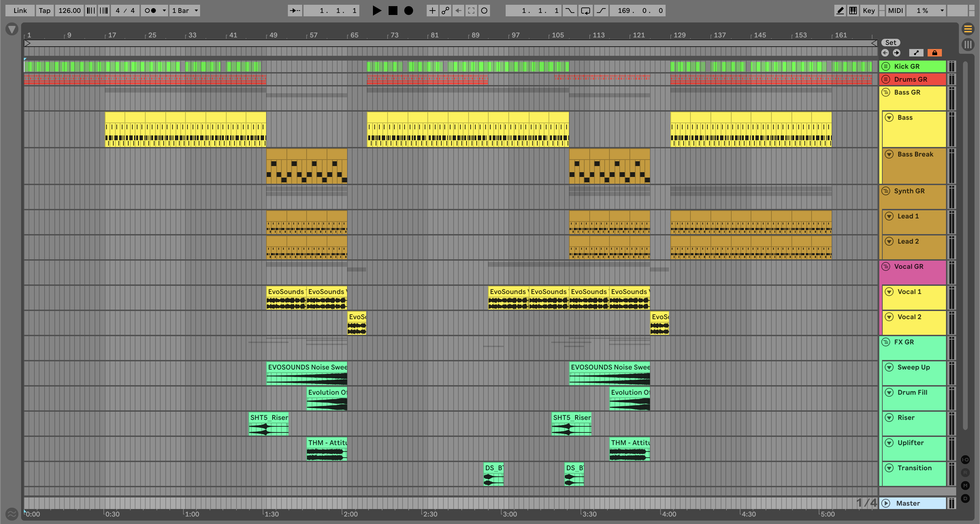Jump to the next locator arrow

point(897,53)
